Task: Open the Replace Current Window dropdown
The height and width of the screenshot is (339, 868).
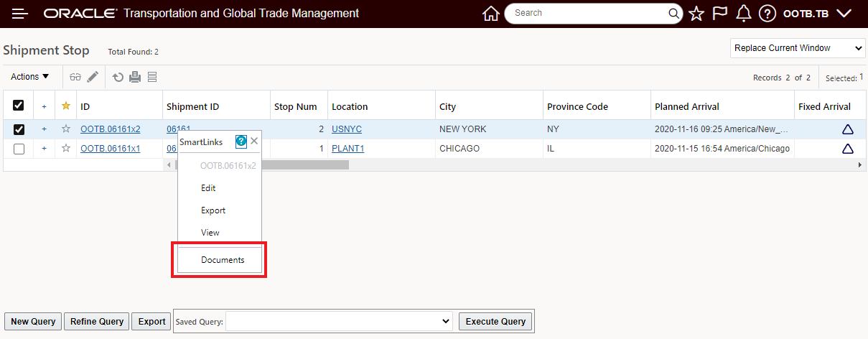Action: (x=798, y=48)
